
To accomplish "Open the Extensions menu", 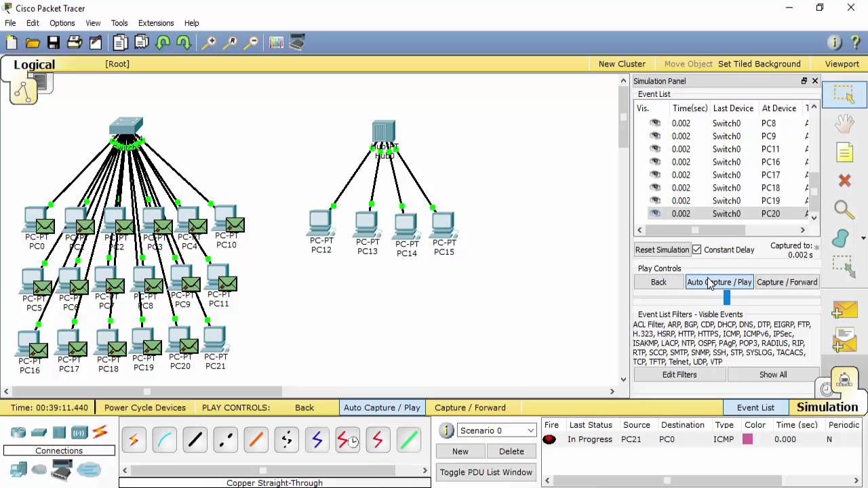I will (x=156, y=23).
